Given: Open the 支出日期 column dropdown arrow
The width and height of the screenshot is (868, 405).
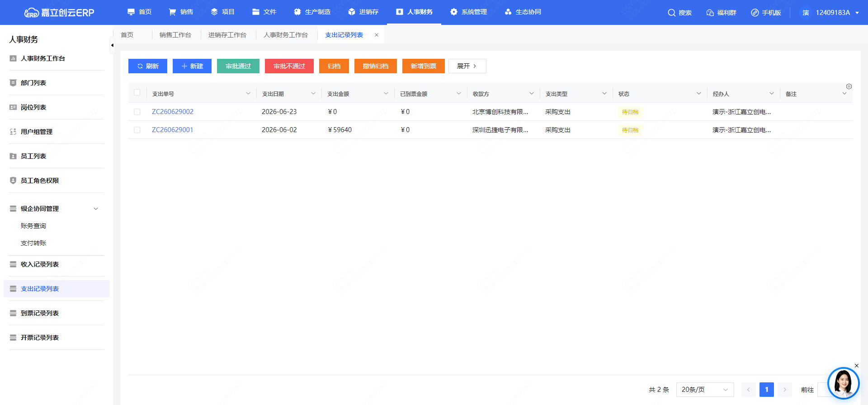Looking at the screenshot, I should [313, 94].
